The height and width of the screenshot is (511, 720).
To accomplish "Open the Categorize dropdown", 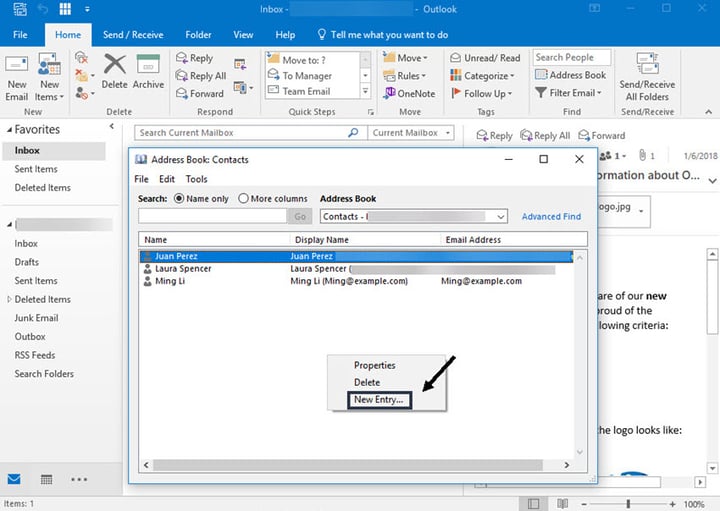I will tap(483, 76).
